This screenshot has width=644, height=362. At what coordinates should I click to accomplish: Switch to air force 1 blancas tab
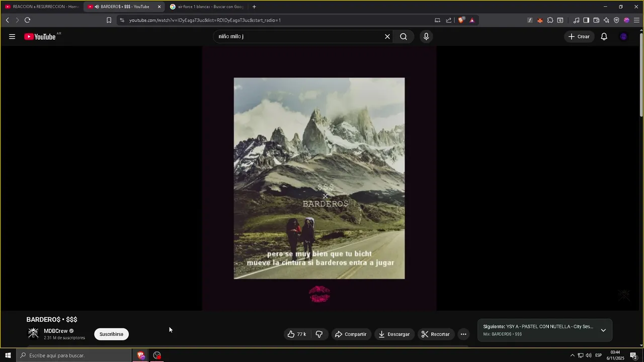point(206,7)
